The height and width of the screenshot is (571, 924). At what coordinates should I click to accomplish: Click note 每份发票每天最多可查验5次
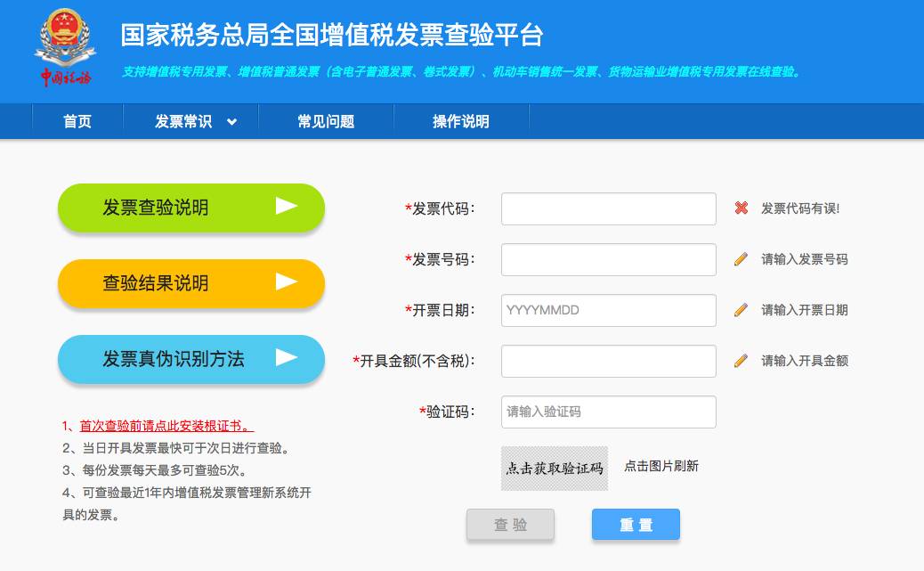coord(155,470)
